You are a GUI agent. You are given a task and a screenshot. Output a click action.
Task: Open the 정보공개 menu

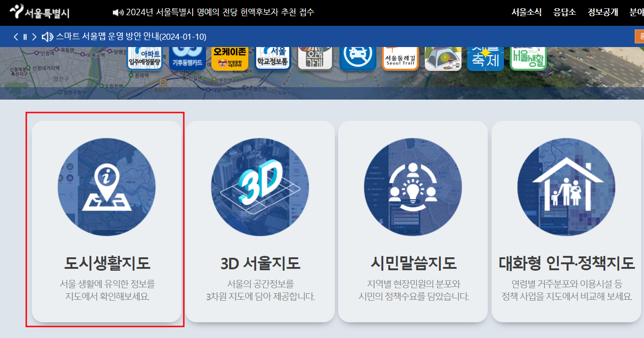[x=603, y=12]
